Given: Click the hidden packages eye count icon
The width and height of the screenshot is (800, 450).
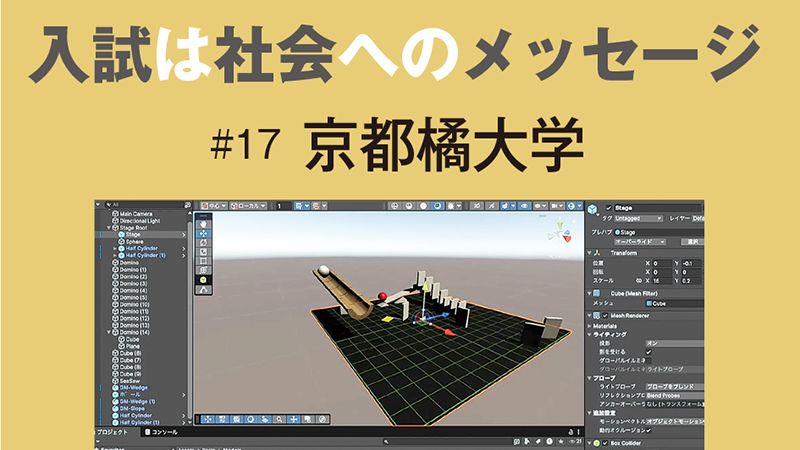Looking at the screenshot, I should [575, 442].
